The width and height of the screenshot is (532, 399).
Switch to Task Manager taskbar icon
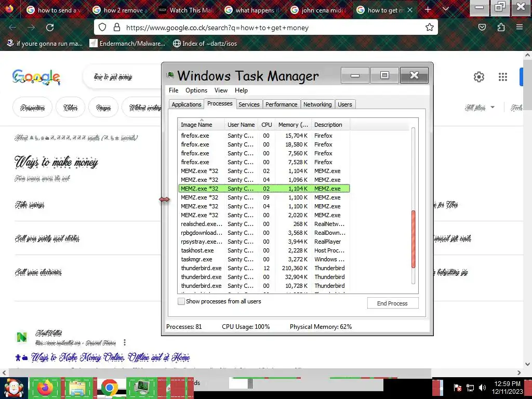tap(141, 388)
